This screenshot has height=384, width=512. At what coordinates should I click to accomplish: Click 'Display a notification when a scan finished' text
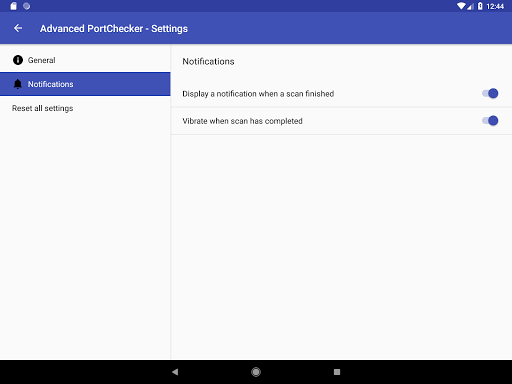[x=258, y=94]
